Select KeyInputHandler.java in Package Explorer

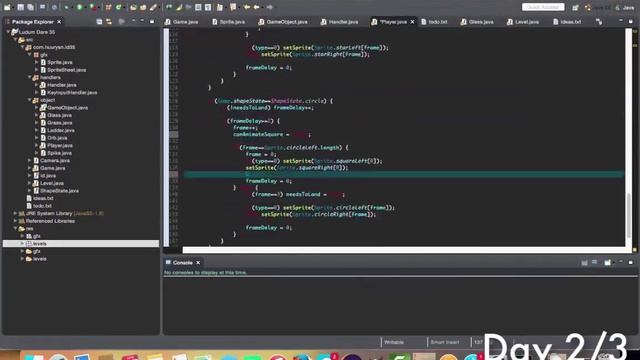72,92
